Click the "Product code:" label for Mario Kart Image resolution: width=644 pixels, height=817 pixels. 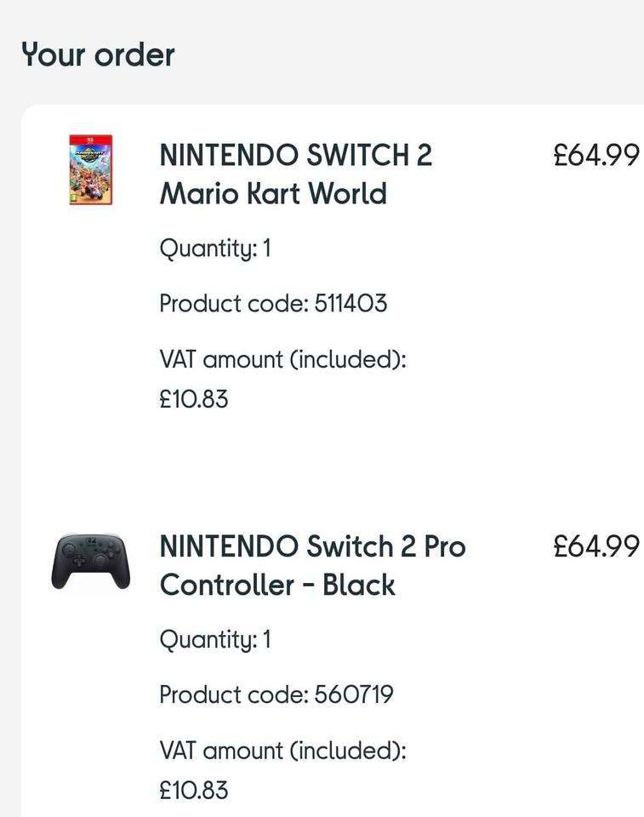coord(233,304)
